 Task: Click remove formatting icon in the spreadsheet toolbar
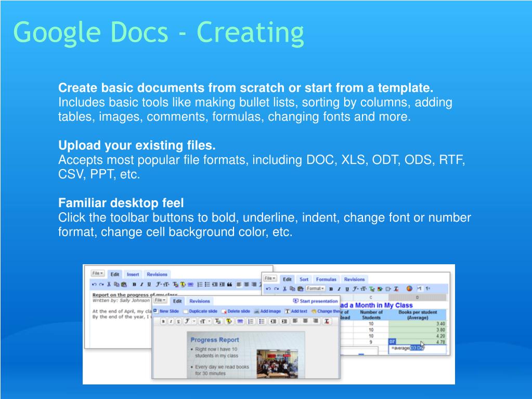396,289
